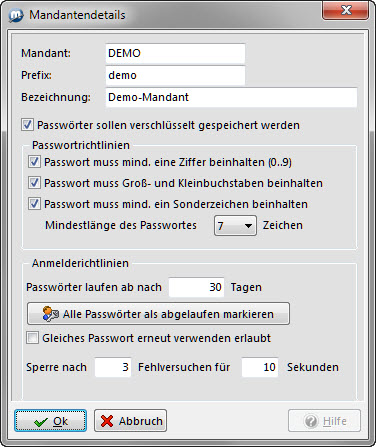The height and width of the screenshot is (447, 376).
Task: Click the Fehlversuchen count field showing 3
Action: pyautogui.click(x=113, y=367)
